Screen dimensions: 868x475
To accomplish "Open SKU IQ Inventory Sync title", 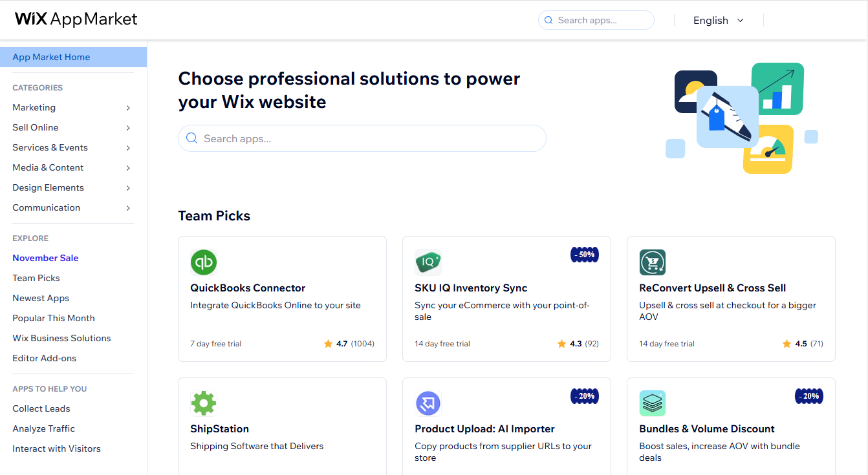I will tap(471, 288).
